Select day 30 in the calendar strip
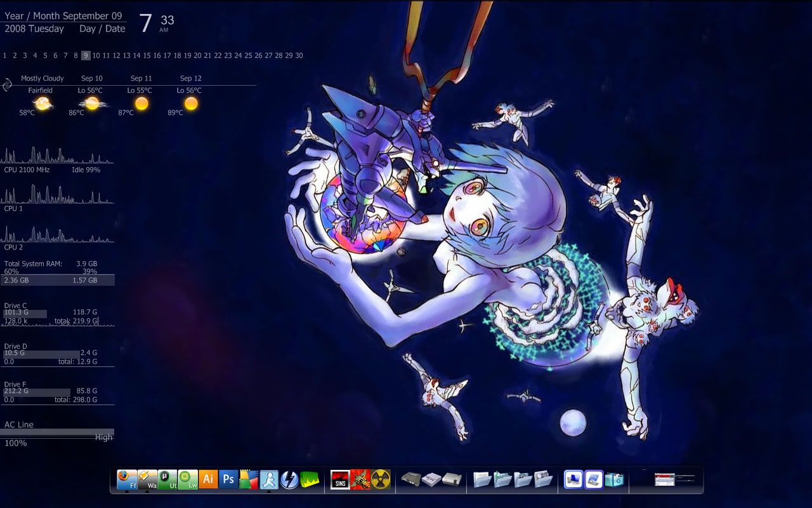Screen dimensions: 812x508 [x=299, y=55]
